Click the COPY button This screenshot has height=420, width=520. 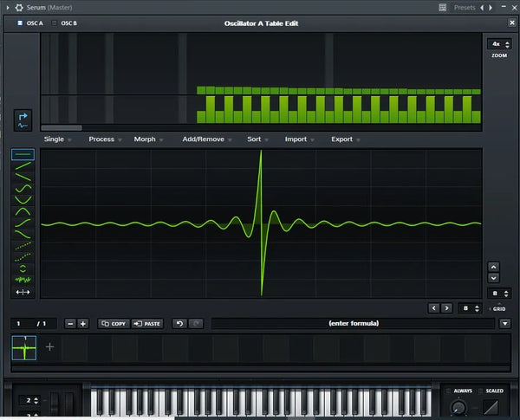(114, 323)
